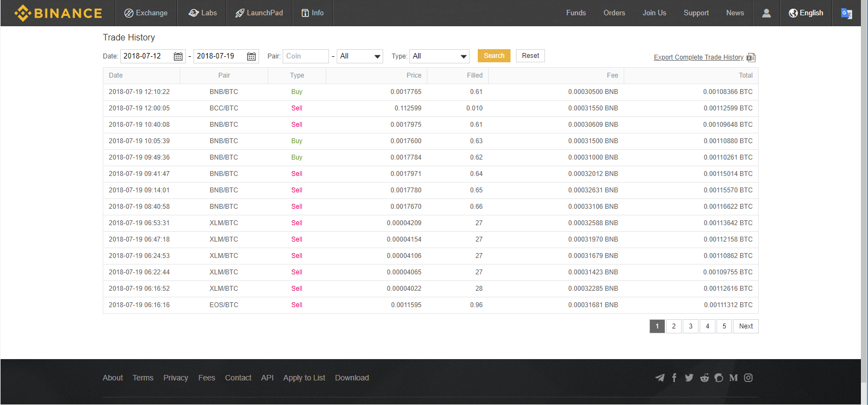The image size is (868, 405).
Task: Click the Next page button
Action: pos(746,326)
